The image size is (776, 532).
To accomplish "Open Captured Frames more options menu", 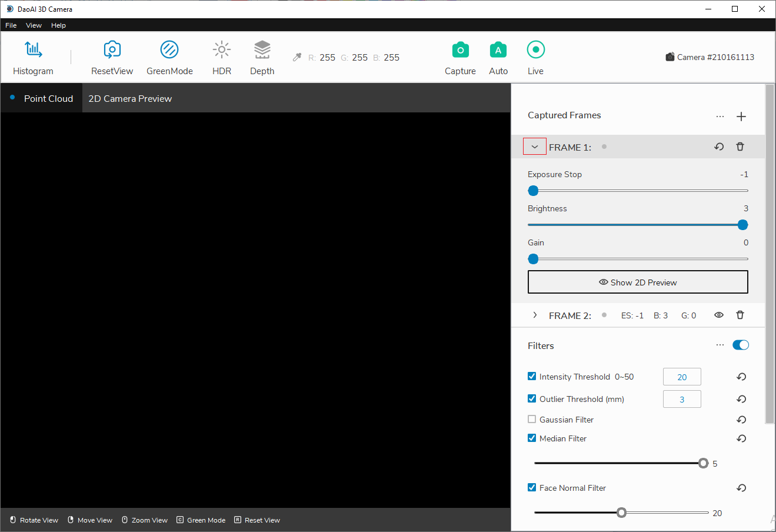I will coord(720,117).
